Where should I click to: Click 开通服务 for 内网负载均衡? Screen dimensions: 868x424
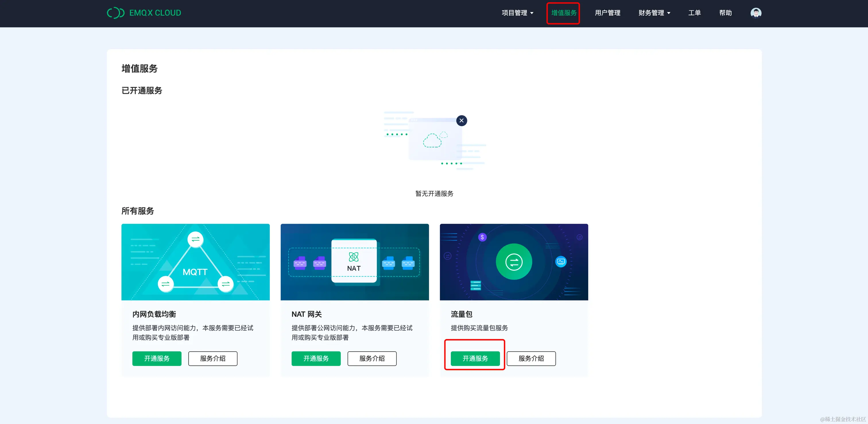point(157,359)
